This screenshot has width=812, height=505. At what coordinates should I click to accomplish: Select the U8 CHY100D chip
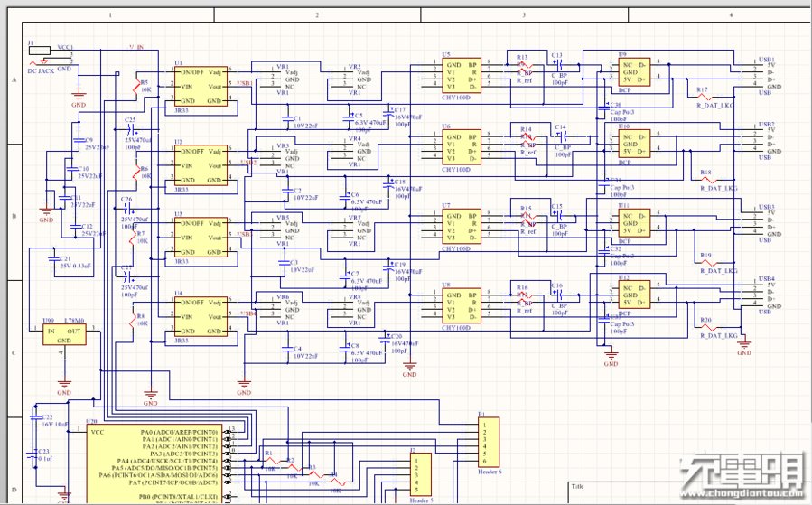(x=462, y=306)
